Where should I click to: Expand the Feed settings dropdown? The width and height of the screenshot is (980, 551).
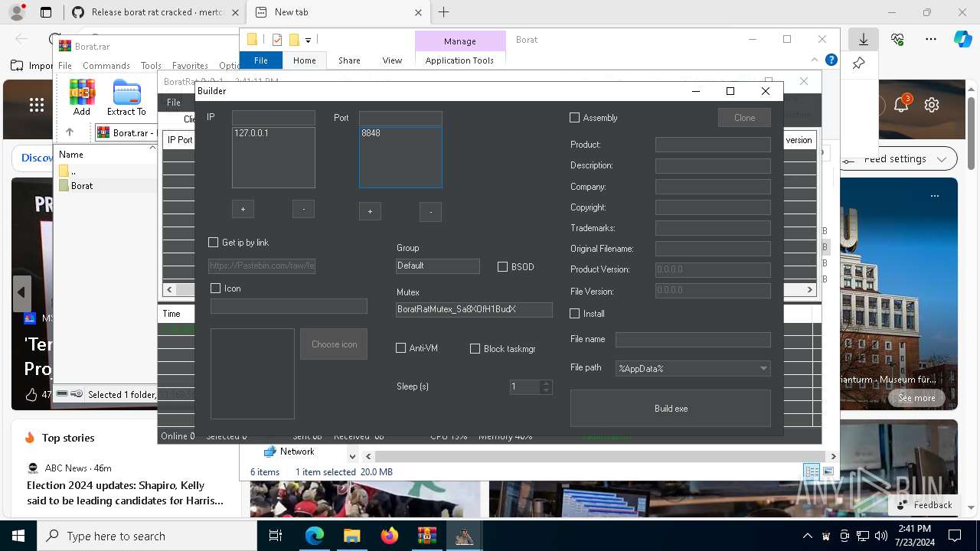[x=900, y=159]
